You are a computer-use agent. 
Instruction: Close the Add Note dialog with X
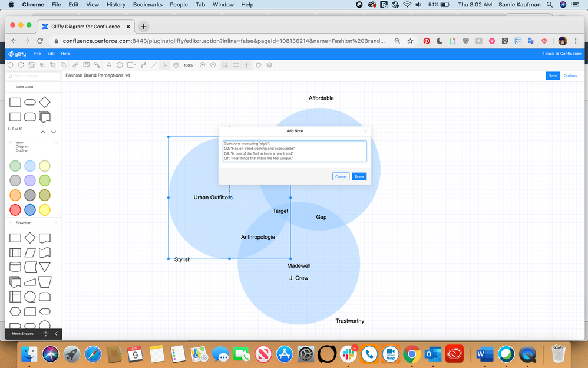365,131
